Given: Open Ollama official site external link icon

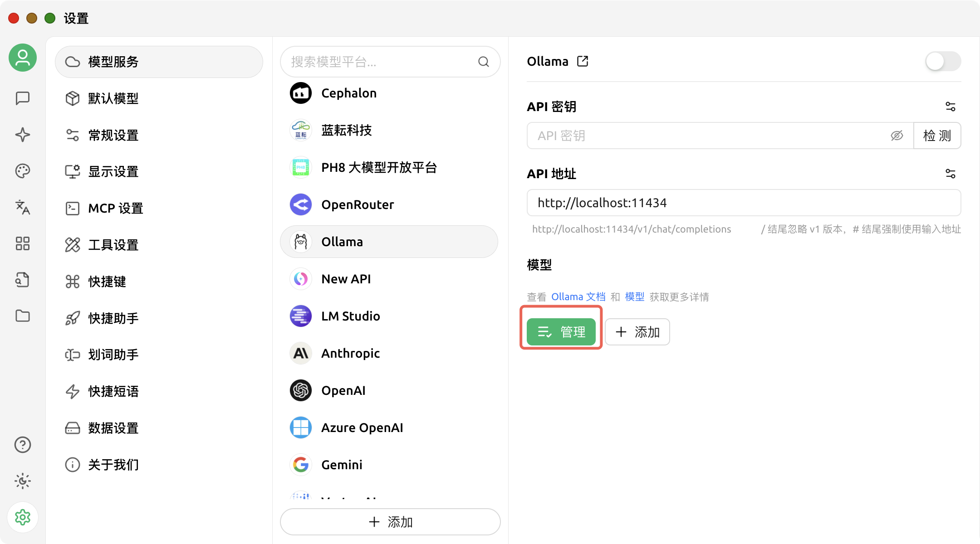Looking at the screenshot, I should [x=583, y=61].
